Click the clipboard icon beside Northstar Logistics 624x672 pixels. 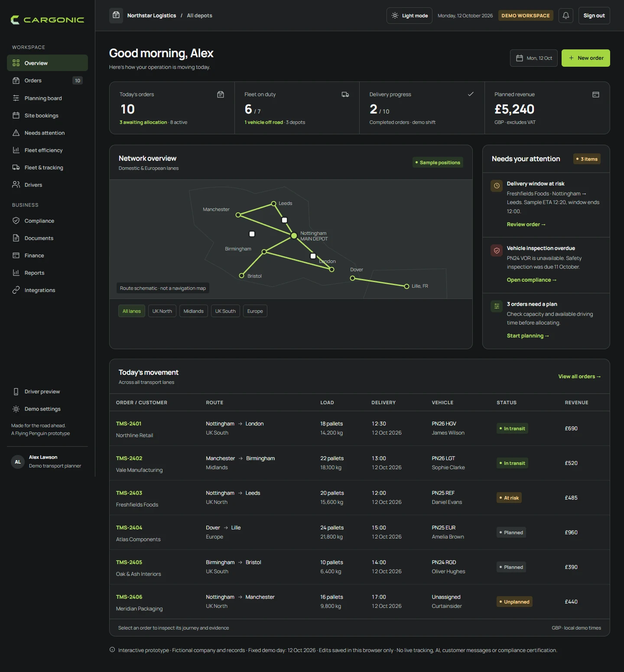(x=116, y=15)
